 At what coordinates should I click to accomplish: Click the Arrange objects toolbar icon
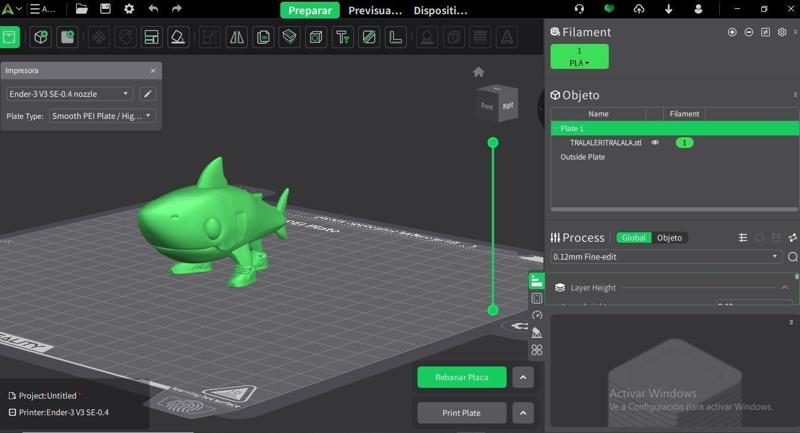[x=151, y=38]
